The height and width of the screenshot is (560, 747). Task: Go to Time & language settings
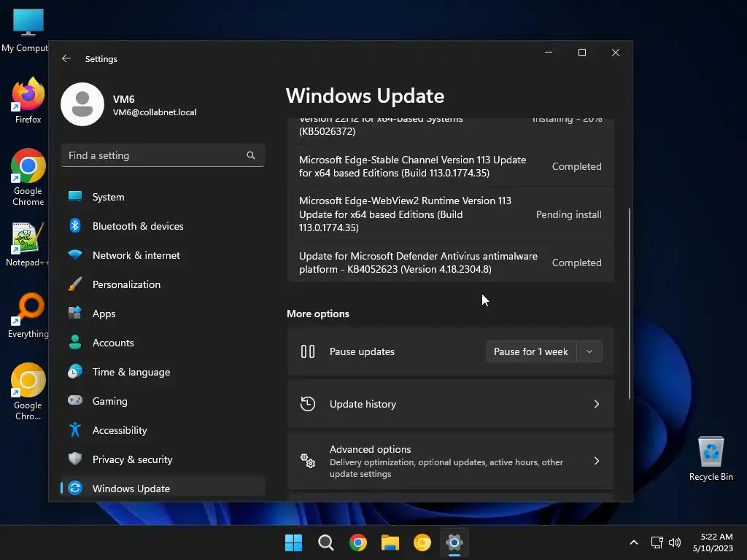click(163, 372)
